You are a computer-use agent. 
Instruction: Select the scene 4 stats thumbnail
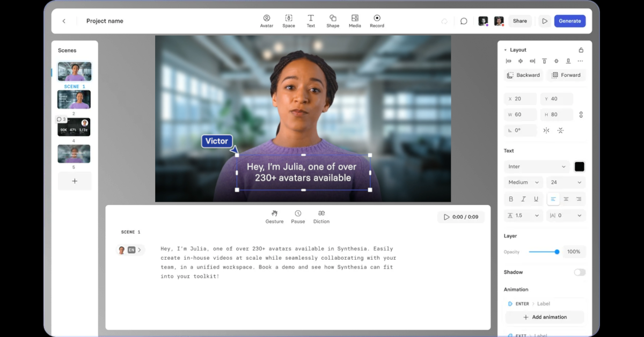(74, 127)
